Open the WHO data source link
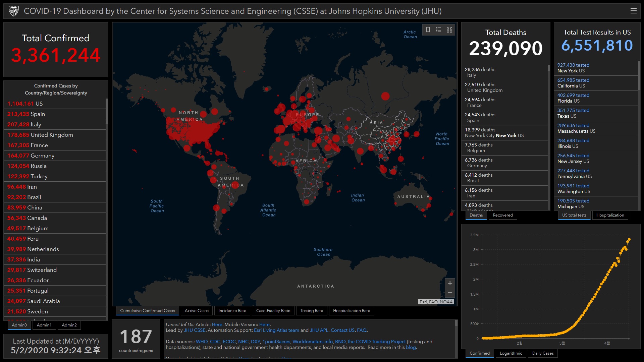 coord(202,342)
